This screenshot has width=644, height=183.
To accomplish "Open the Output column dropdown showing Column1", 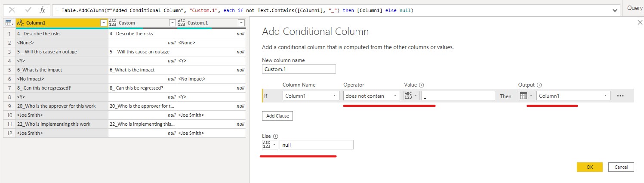I will tap(573, 96).
